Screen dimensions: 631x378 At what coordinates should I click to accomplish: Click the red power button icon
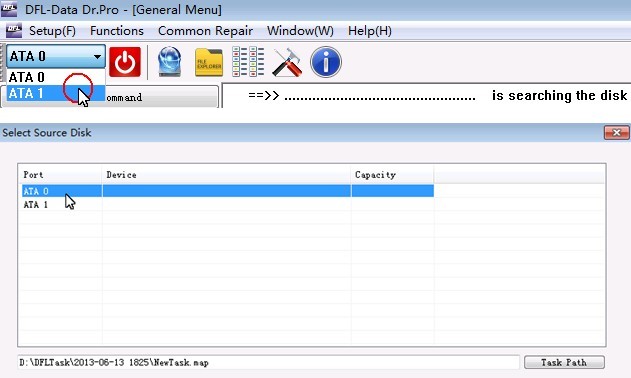point(125,62)
